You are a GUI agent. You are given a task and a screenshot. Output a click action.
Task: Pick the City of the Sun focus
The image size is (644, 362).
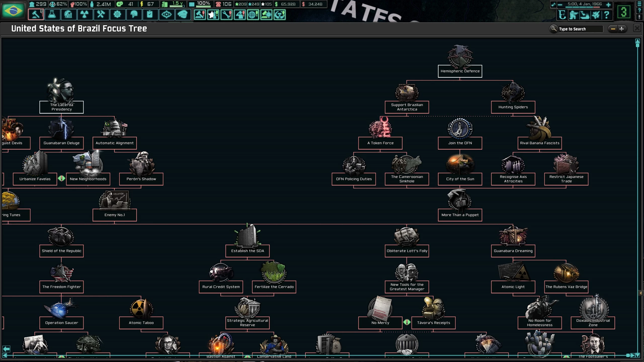coord(460,179)
